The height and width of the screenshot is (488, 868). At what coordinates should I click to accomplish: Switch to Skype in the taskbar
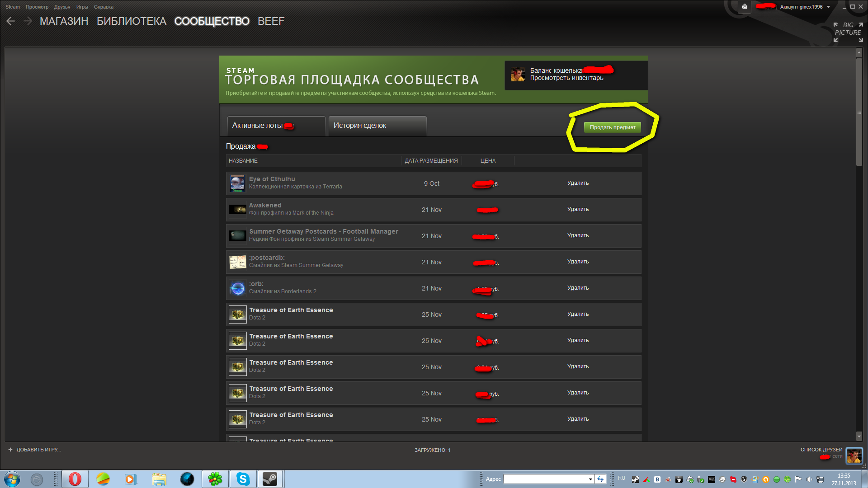(x=243, y=479)
